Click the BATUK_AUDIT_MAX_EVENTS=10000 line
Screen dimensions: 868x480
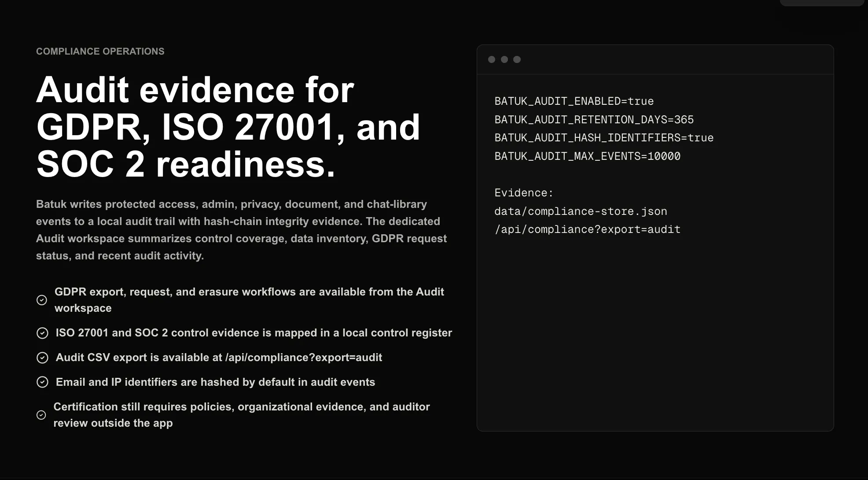click(588, 156)
